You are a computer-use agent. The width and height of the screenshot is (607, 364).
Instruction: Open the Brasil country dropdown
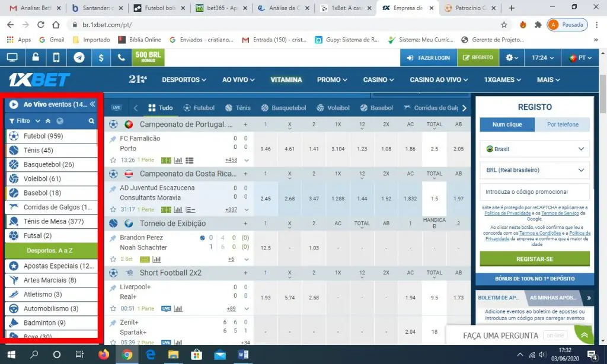535,149
